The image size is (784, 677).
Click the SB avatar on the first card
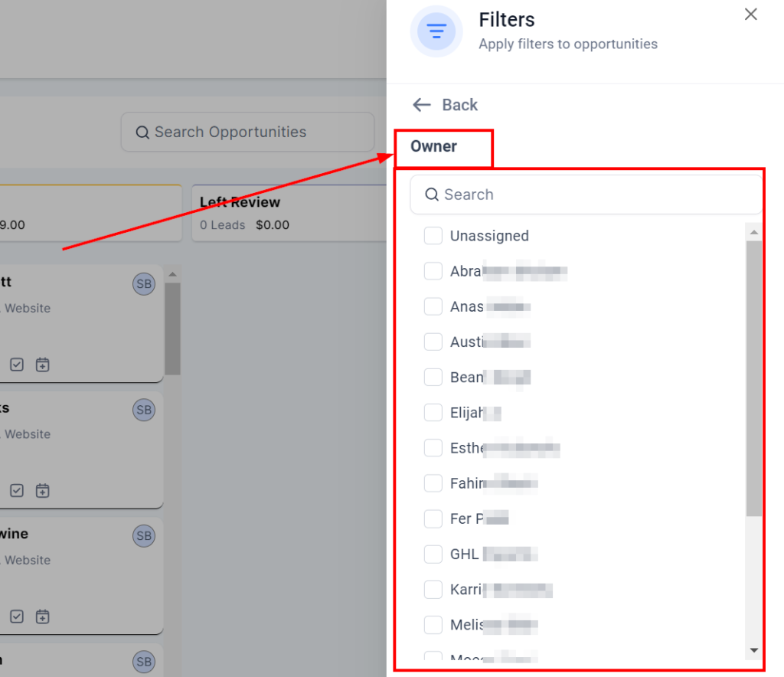click(144, 285)
